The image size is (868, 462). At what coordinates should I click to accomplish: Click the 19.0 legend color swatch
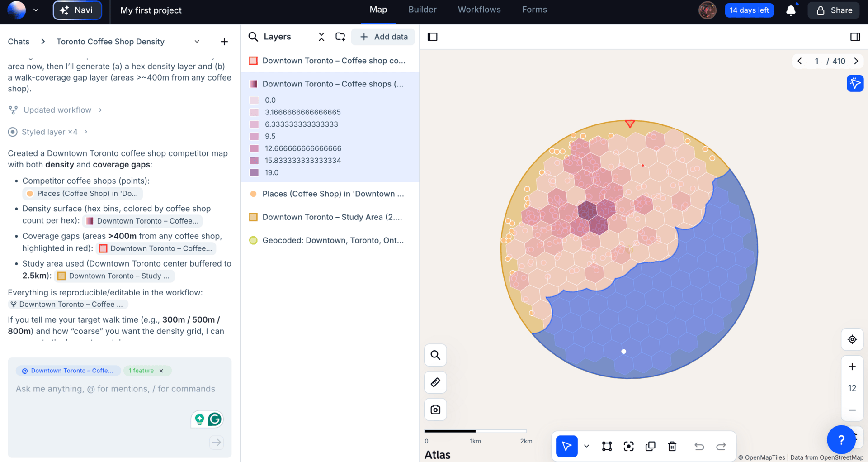254,172
